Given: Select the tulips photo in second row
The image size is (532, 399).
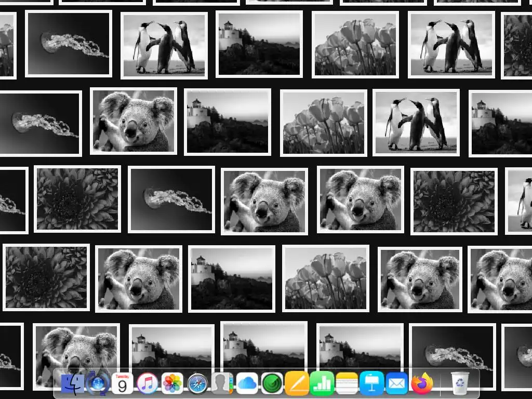Looking at the screenshot, I should pos(324,123).
